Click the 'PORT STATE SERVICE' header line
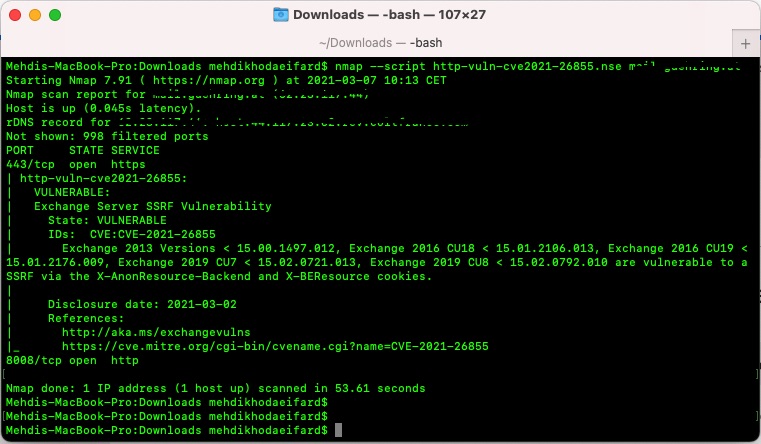Viewport: 761px width, 444px height. pyautogui.click(x=83, y=150)
